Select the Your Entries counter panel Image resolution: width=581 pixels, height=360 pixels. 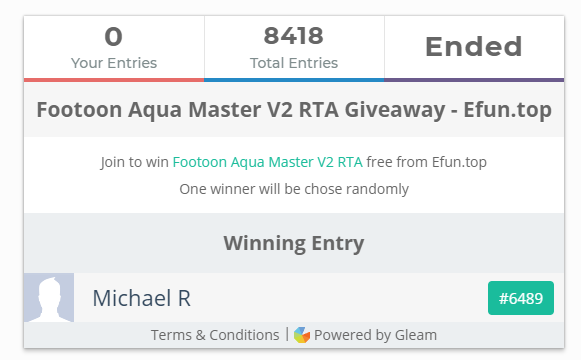(114, 47)
